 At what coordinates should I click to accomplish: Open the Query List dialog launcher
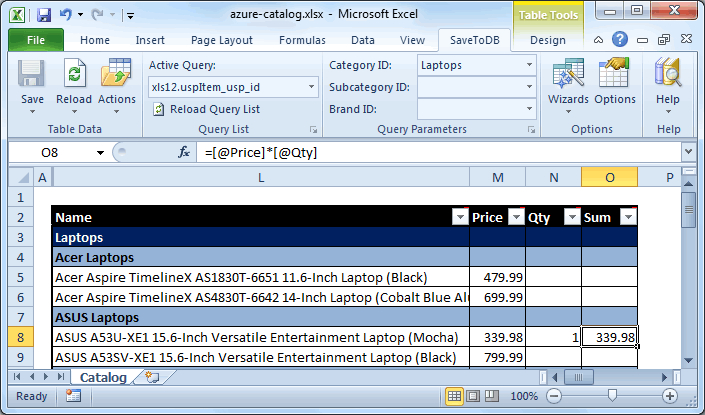(313, 129)
